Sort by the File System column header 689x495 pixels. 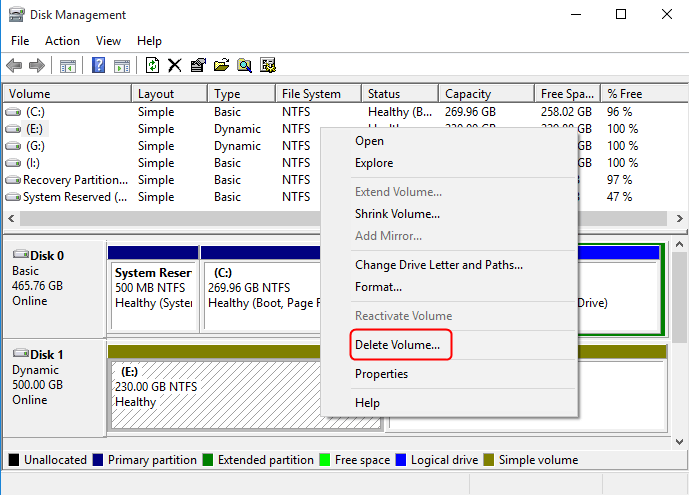[311, 94]
